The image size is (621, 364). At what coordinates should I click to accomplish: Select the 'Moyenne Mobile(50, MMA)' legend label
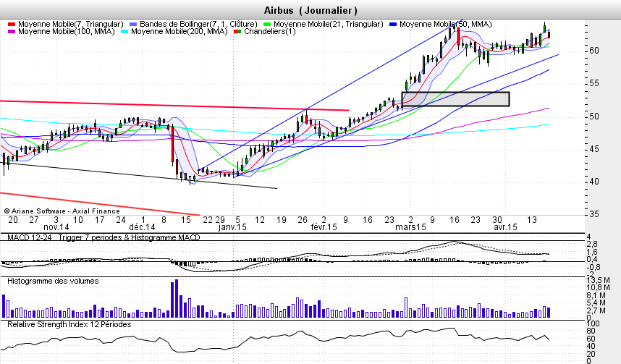pyautogui.click(x=446, y=24)
